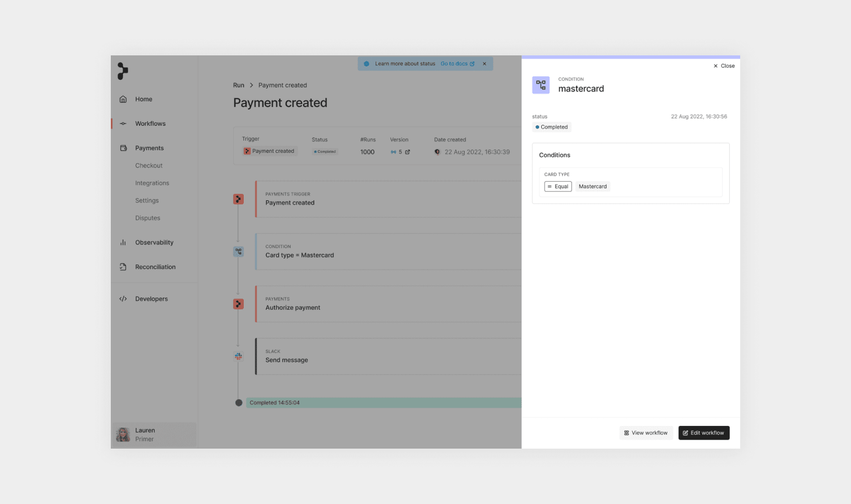The height and width of the screenshot is (504, 851).
Task: Click the Workflows sidebar icon
Action: [x=123, y=124]
